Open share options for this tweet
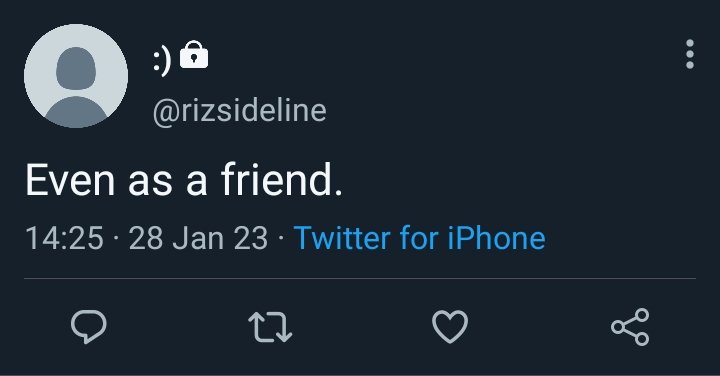The width and height of the screenshot is (720, 376). tap(630, 327)
